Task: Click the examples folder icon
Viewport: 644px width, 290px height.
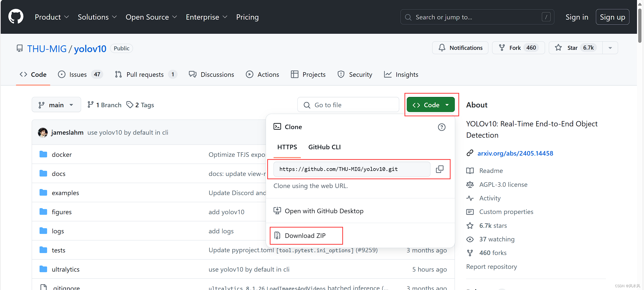Action: [x=43, y=193]
